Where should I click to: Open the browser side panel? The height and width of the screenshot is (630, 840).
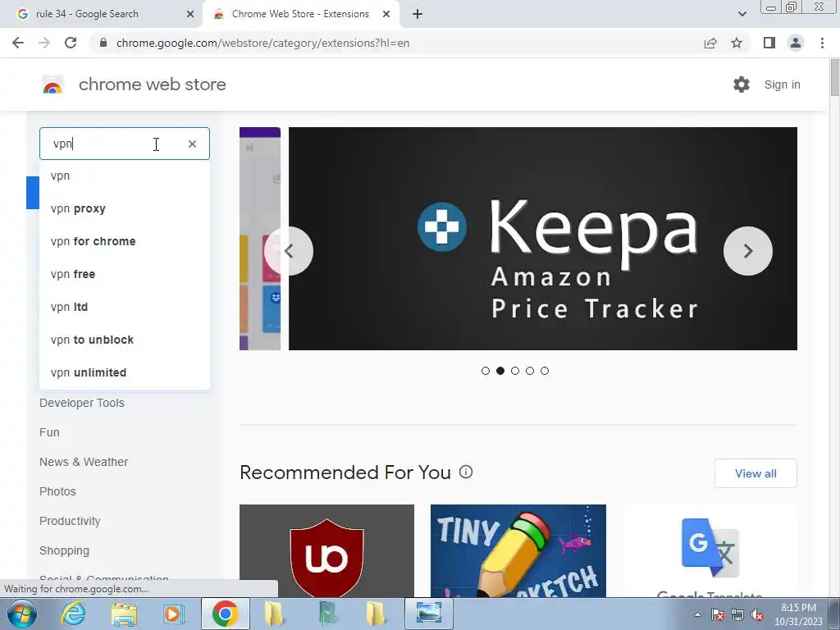point(769,43)
